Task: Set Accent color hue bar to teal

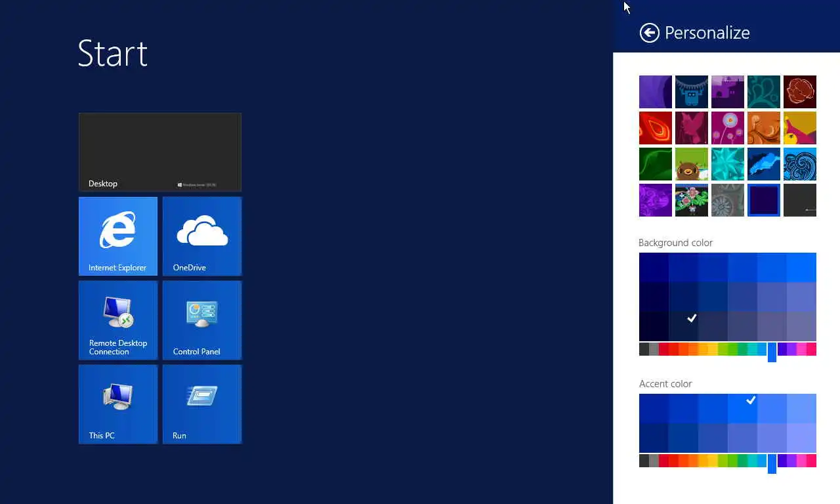Action: click(752, 461)
